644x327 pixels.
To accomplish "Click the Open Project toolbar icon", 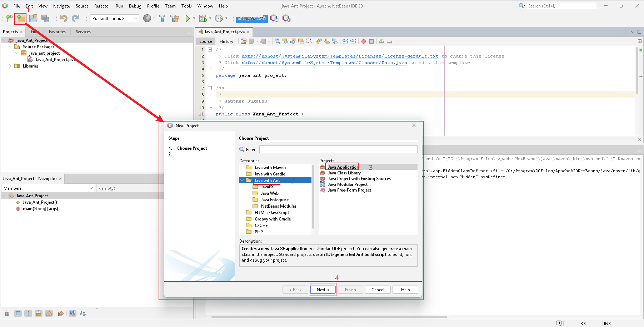I will coord(33,18).
